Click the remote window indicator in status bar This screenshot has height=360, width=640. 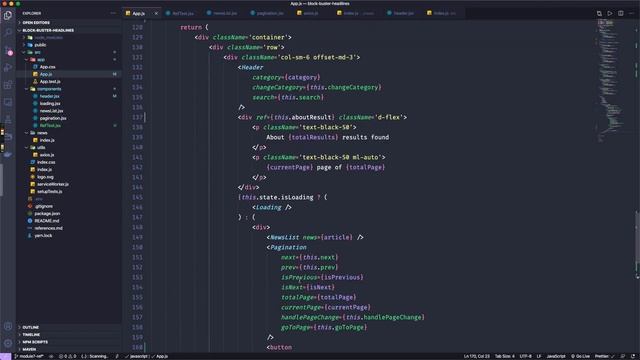5,356
